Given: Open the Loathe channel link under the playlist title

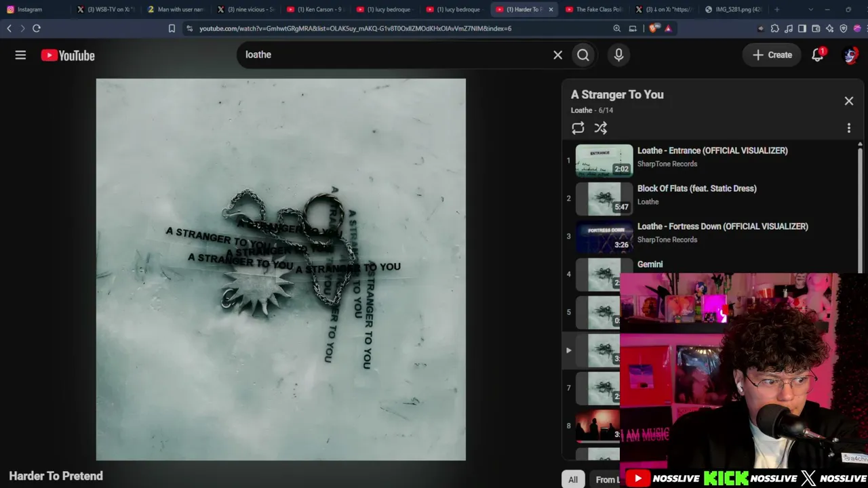Looking at the screenshot, I should pyautogui.click(x=581, y=110).
